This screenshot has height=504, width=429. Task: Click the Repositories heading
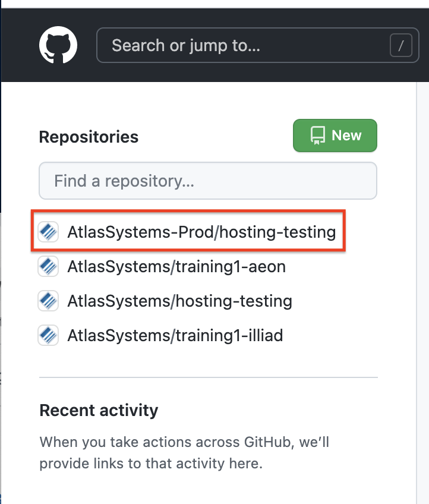coord(89,137)
